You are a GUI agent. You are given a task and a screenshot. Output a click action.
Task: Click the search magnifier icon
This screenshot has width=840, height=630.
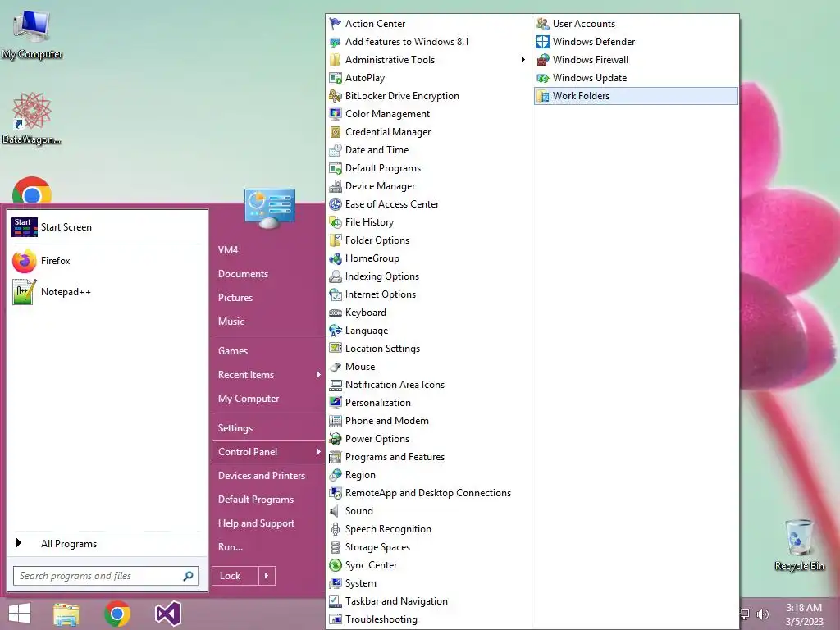(188, 576)
